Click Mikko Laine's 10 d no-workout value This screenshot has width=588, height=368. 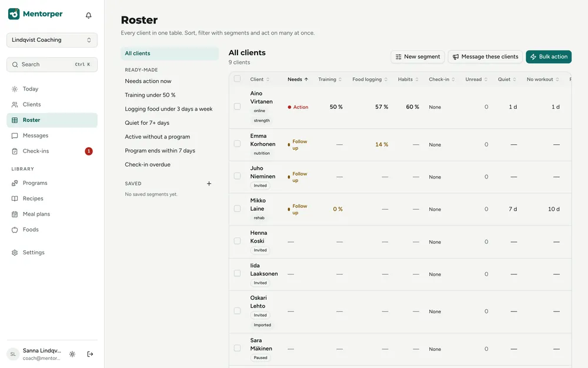(553, 209)
